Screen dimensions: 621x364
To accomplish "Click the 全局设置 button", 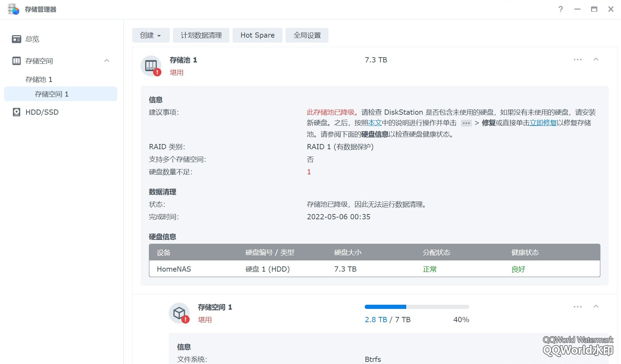I will [x=307, y=35].
